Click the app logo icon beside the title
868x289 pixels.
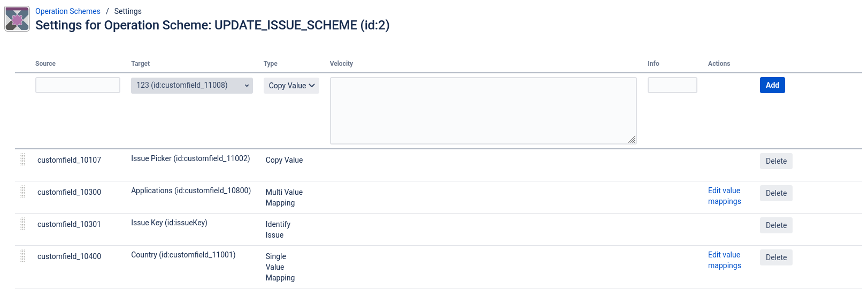[17, 19]
